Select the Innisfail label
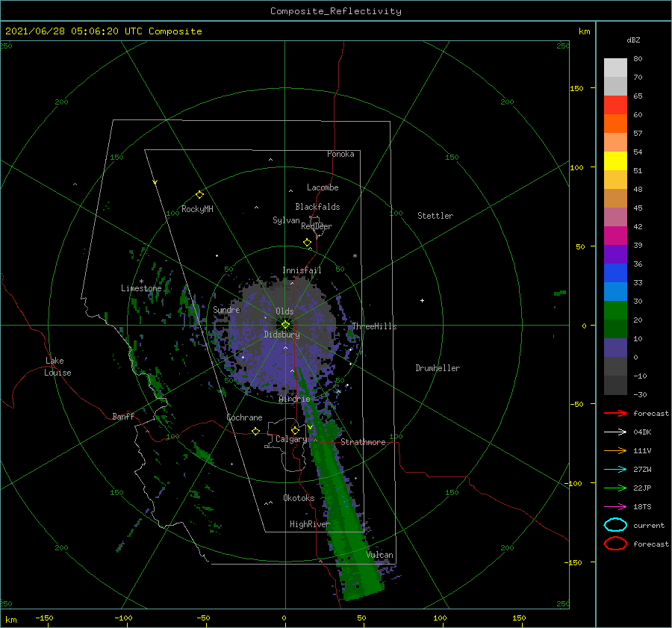The height and width of the screenshot is (628, 672). pyautogui.click(x=302, y=270)
